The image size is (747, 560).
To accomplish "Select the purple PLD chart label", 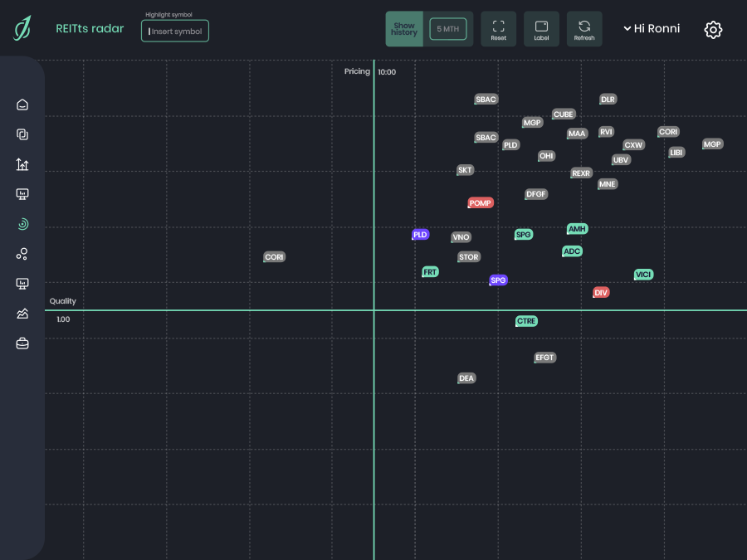I will 421,235.
